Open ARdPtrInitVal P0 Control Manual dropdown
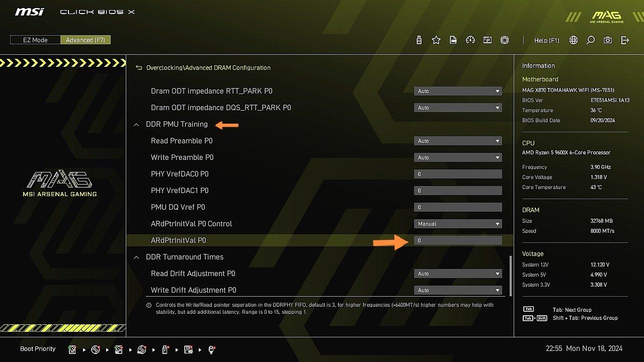 458,224
